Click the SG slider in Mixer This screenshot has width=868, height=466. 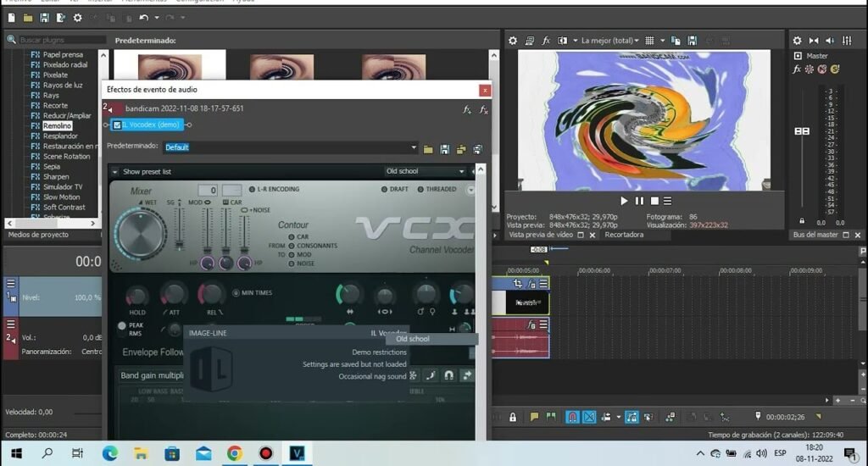click(x=179, y=229)
